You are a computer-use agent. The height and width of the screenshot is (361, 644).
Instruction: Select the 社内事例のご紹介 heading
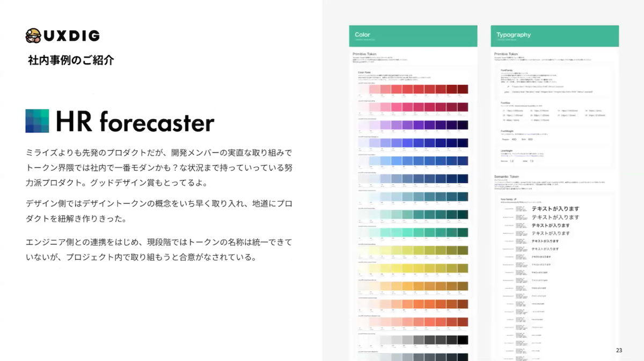[x=71, y=61]
